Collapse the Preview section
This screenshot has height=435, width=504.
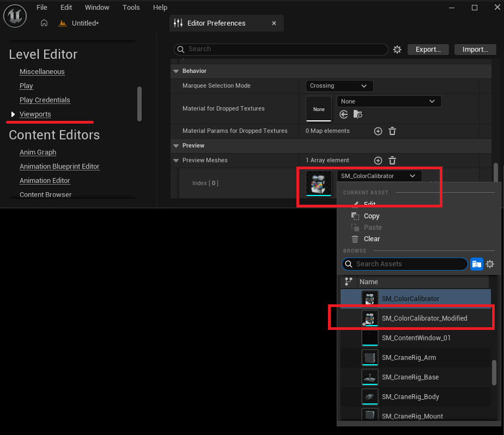[x=176, y=145]
